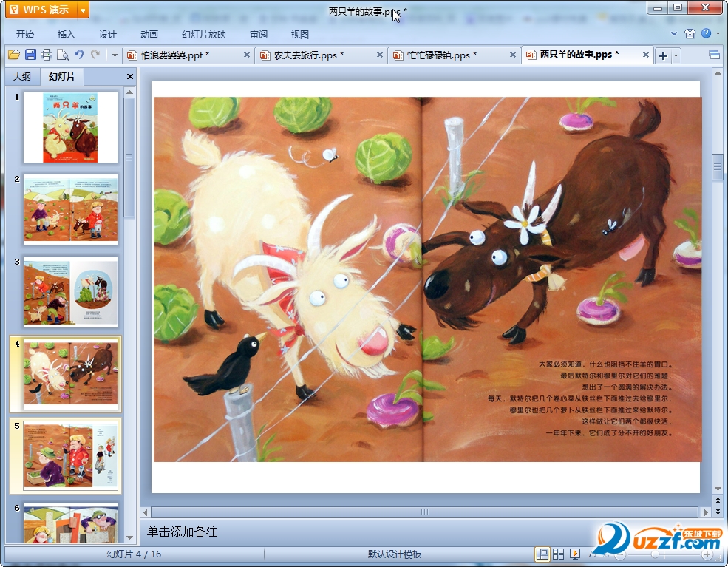
Task: Click the editor vertical scrollbar thumb
Action: pyautogui.click(x=718, y=166)
